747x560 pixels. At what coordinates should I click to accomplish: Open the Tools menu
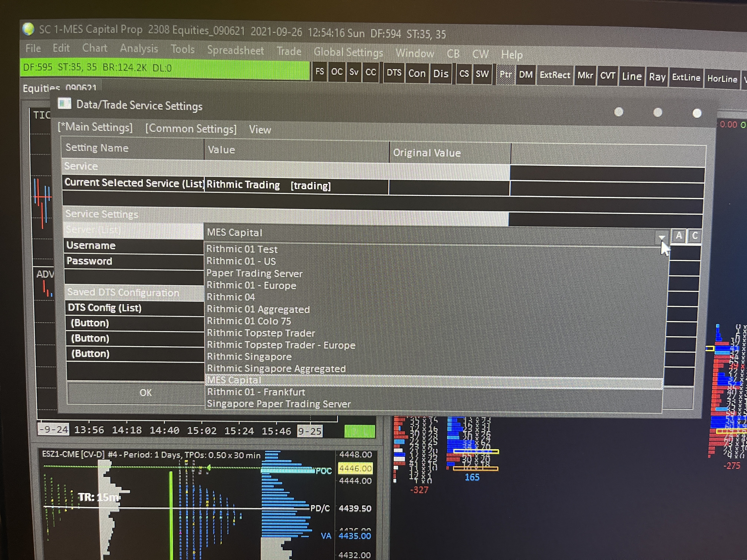pyautogui.click(x=183, y=49)
